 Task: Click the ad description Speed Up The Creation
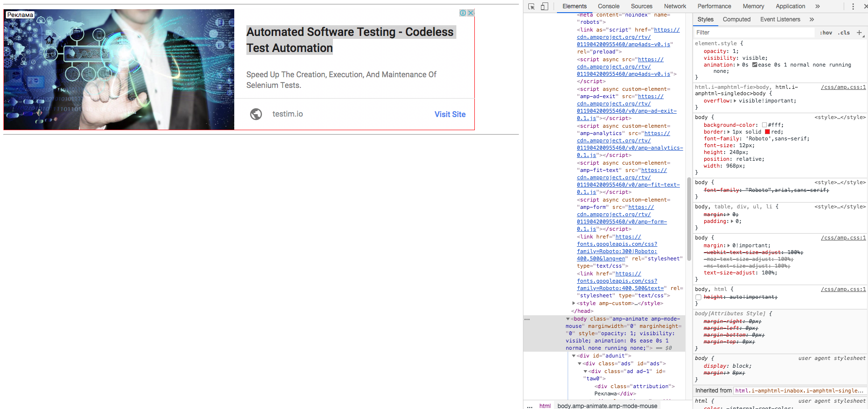(341, 80)
